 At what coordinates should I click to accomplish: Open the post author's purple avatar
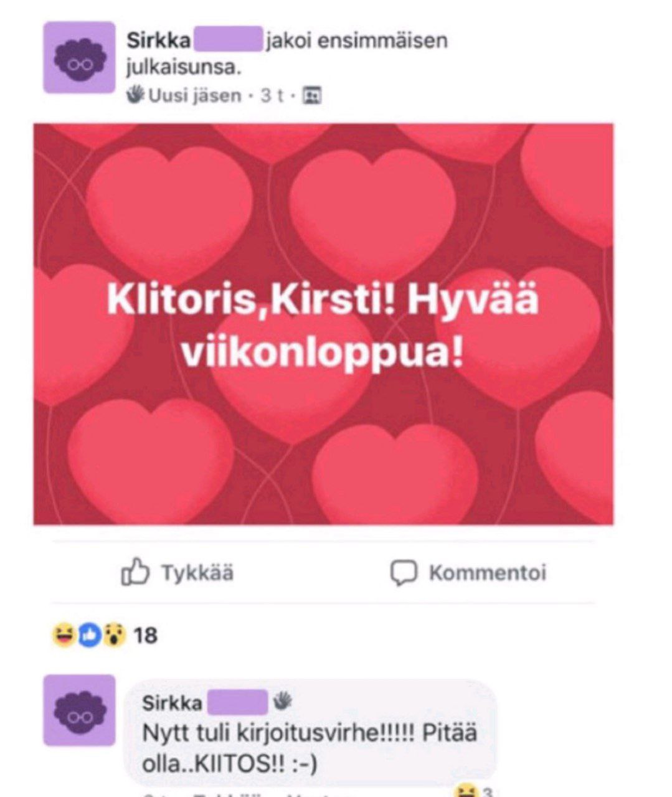pyautogui.click(x=79, y=57)
